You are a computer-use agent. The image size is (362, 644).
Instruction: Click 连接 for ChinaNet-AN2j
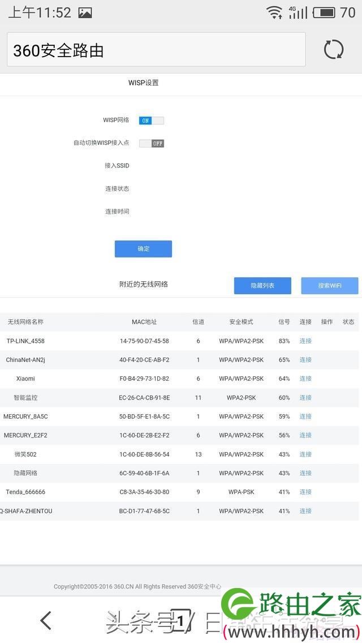(305, 360)
